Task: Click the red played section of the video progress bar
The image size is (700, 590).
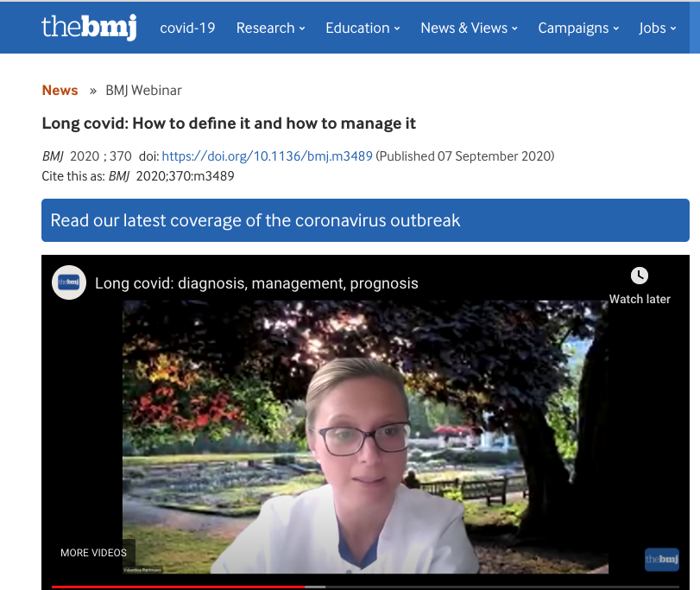Action: pyautogui.click(x=173, y=587)
